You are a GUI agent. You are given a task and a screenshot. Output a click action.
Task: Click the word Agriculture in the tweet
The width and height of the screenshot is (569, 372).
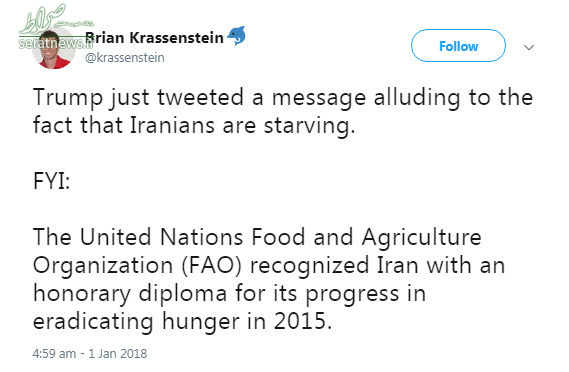click(421, 238)
